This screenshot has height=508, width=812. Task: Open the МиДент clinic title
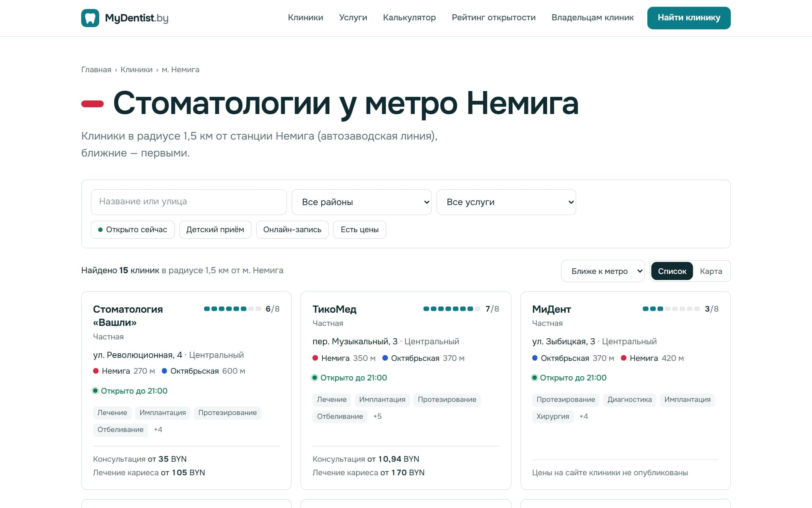click(551, 309)
